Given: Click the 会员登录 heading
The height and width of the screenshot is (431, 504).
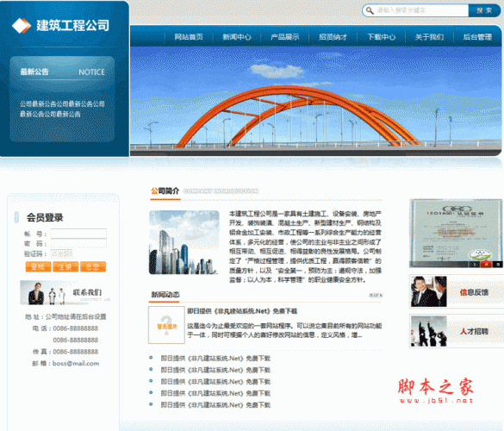Looking at the screenshot, I should pos(45,218).
